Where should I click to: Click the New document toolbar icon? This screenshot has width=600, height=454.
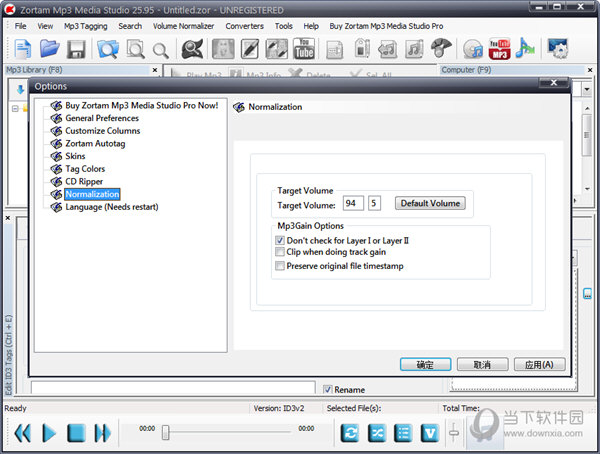tap(23, 49)
